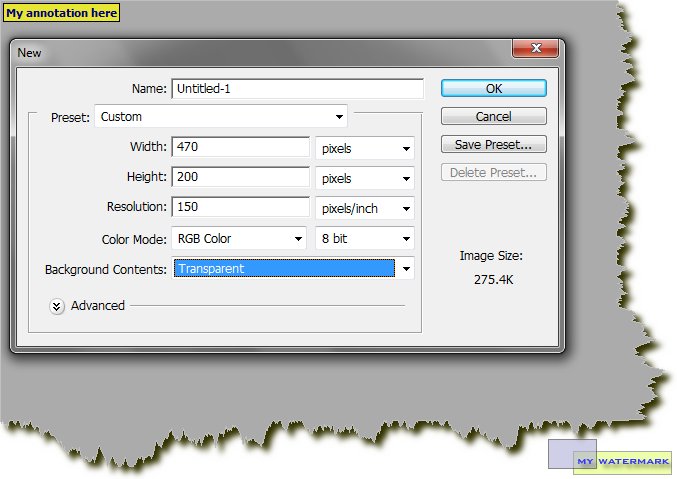
Task: Close the New dialog window
Action: click(534, 49)
